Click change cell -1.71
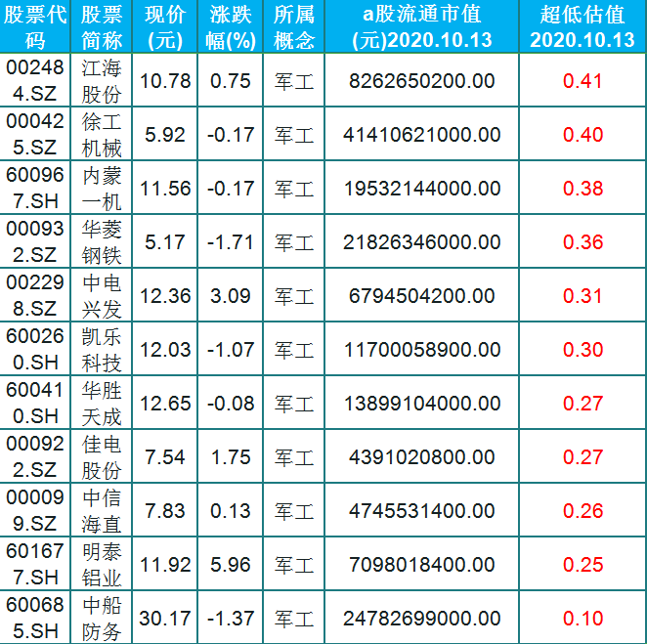 231,242
